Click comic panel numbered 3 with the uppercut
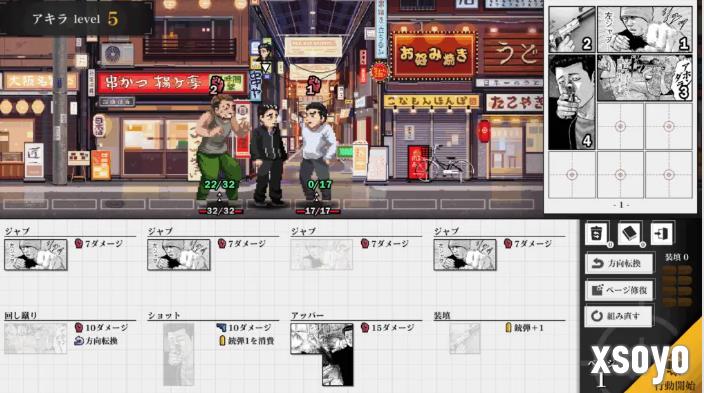 [645, 78]
